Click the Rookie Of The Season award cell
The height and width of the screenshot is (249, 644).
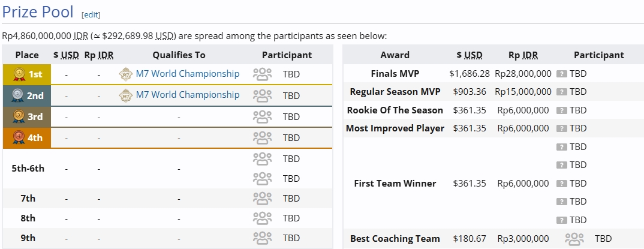(x=395, y=110)
